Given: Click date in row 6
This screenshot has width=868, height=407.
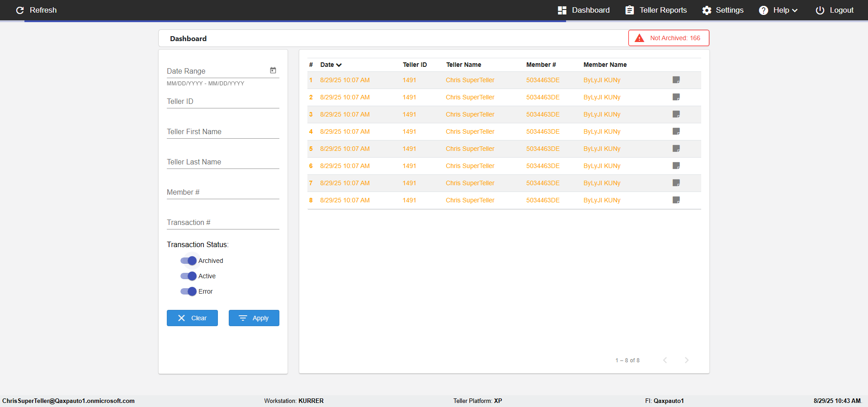Looking at the screenshot, I should [345, 166].
